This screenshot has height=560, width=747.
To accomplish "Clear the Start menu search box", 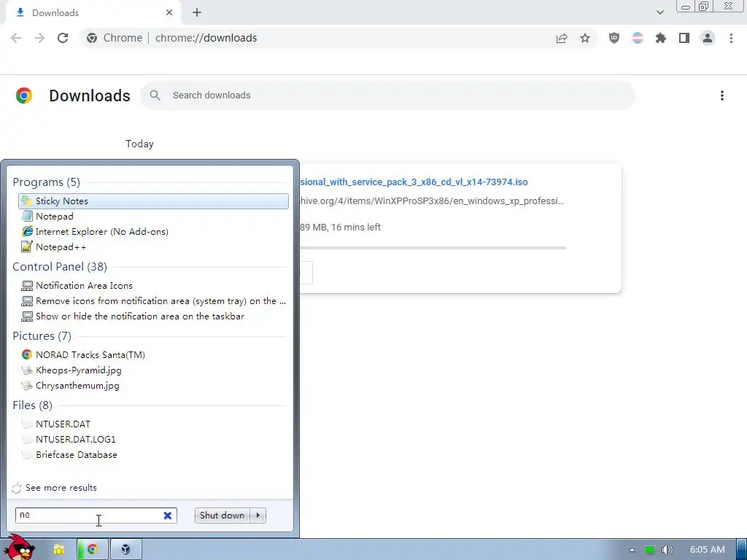I will pos(168,516).
